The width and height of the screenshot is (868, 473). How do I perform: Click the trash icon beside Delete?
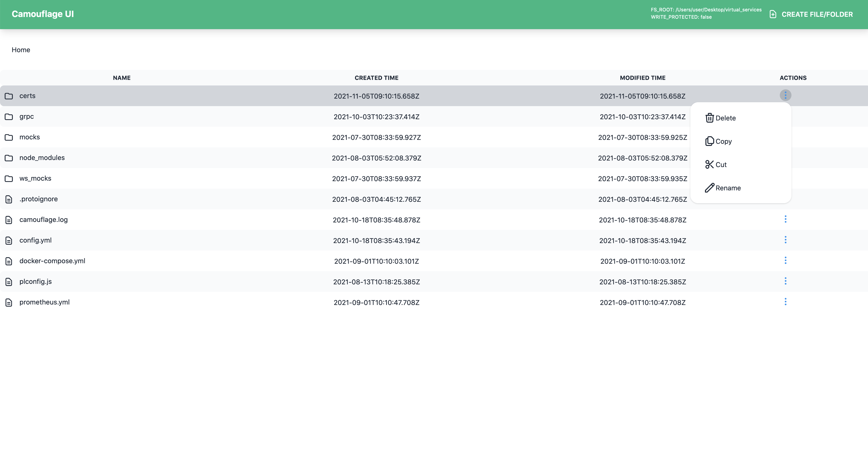(x=709, y=118)
